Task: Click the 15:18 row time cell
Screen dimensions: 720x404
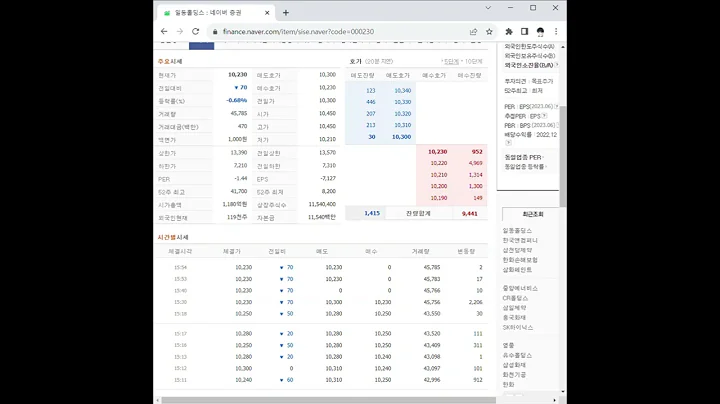Action: pos(180,314)
